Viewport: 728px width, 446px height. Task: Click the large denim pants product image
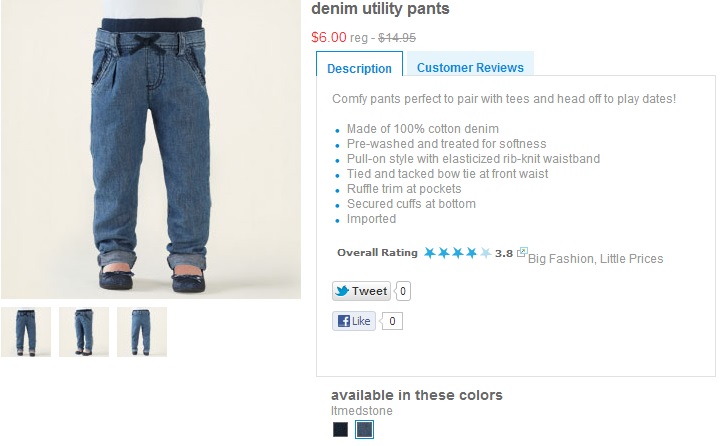pos(151,149)
